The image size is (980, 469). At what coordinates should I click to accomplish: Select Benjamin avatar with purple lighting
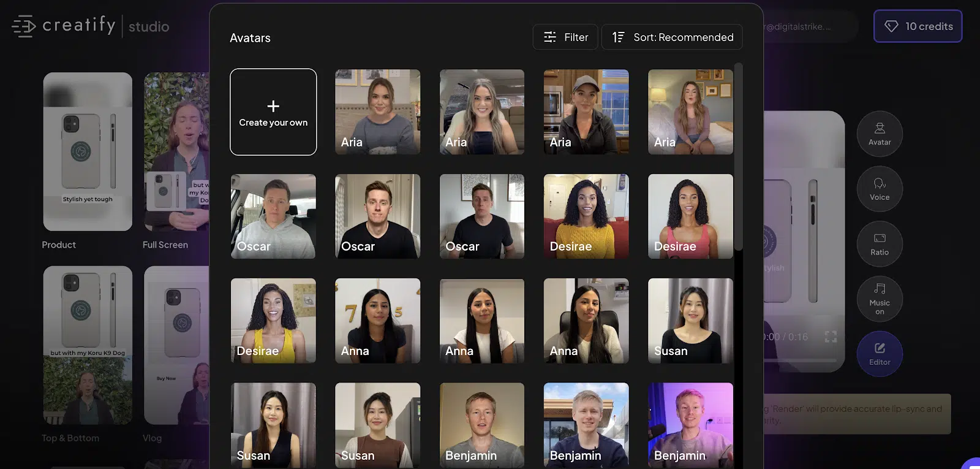tap(690, 425)
